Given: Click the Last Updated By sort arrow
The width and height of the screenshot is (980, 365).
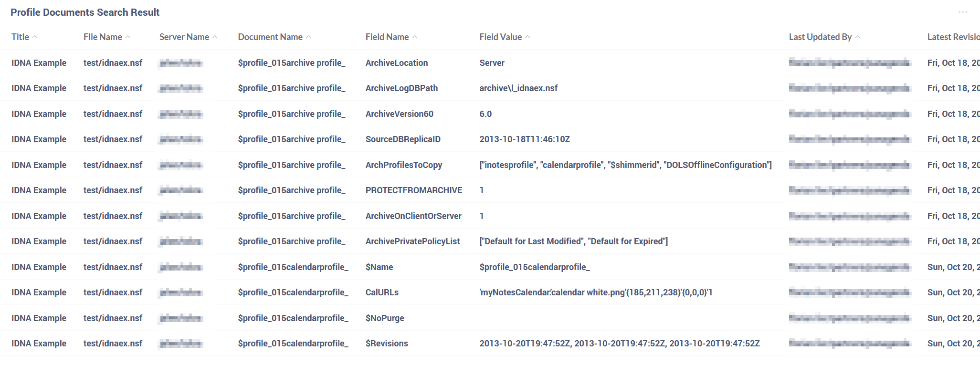Looking at the screenshot, I should click(858, 37).
